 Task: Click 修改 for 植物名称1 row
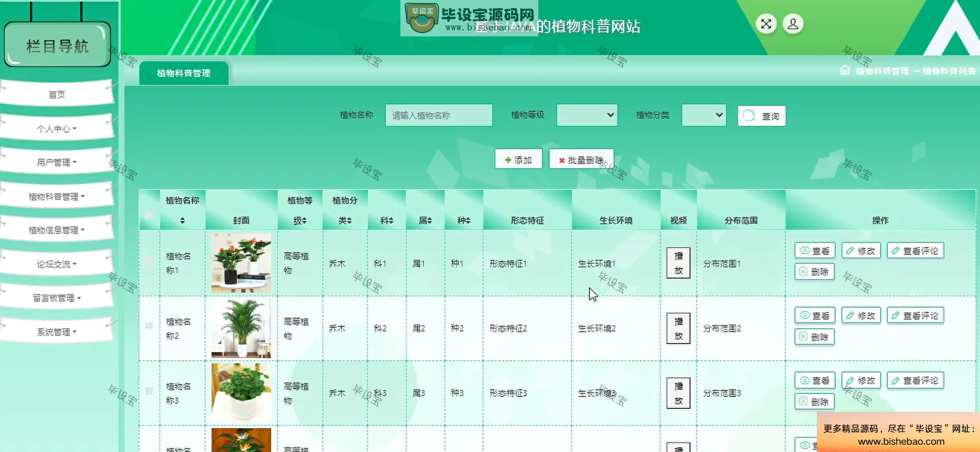click(861, 251)
